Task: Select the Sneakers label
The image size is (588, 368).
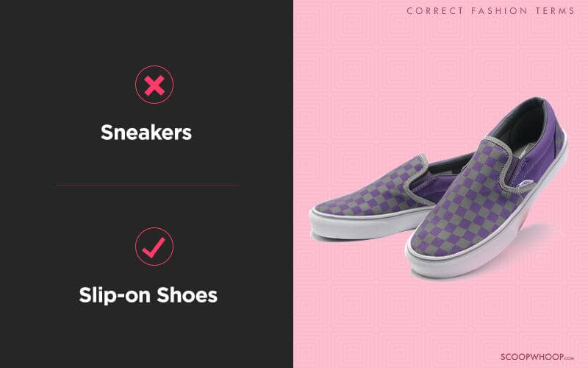Action: tap(146, 132)
